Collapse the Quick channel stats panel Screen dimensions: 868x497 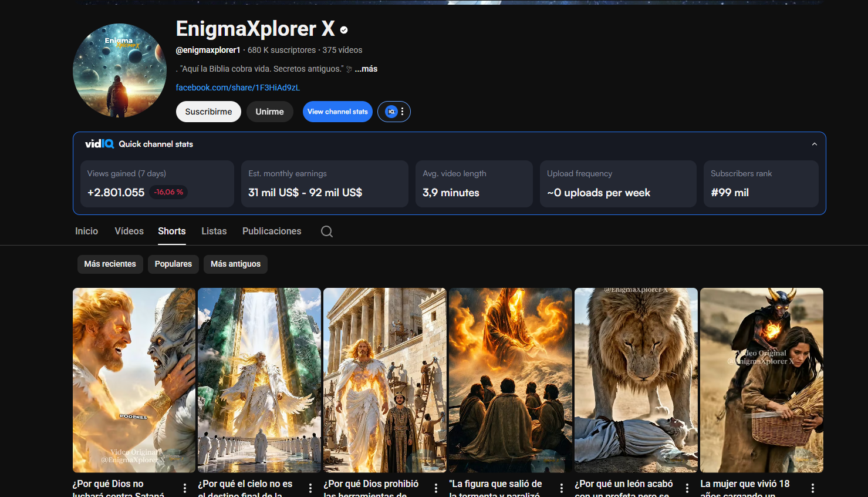814,144
